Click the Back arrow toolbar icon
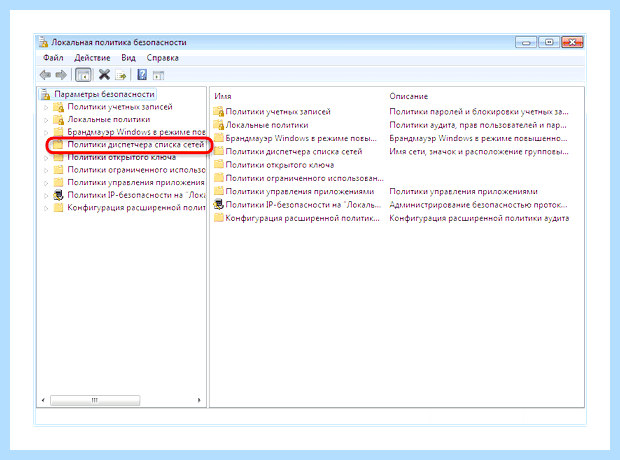This screenshot has height=460, width=620. click(x=45, y=75)
